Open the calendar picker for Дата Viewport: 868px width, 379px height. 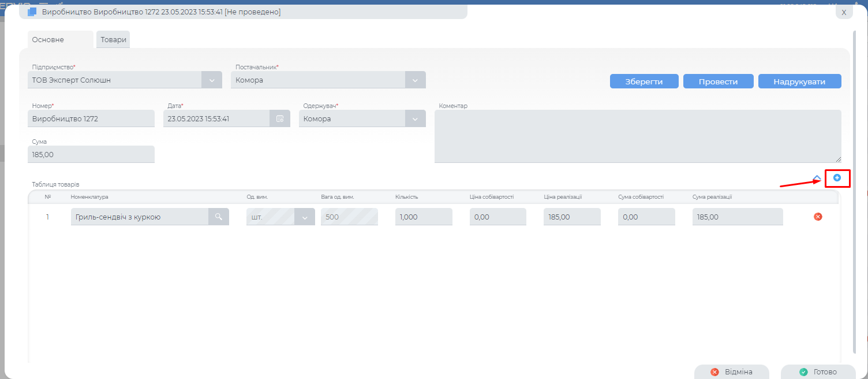point(280,118)
